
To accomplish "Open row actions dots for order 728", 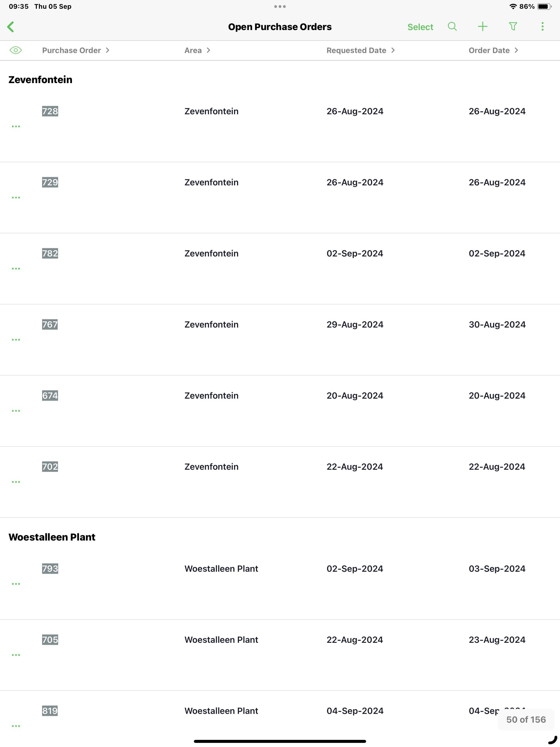I will pos(16,126).
